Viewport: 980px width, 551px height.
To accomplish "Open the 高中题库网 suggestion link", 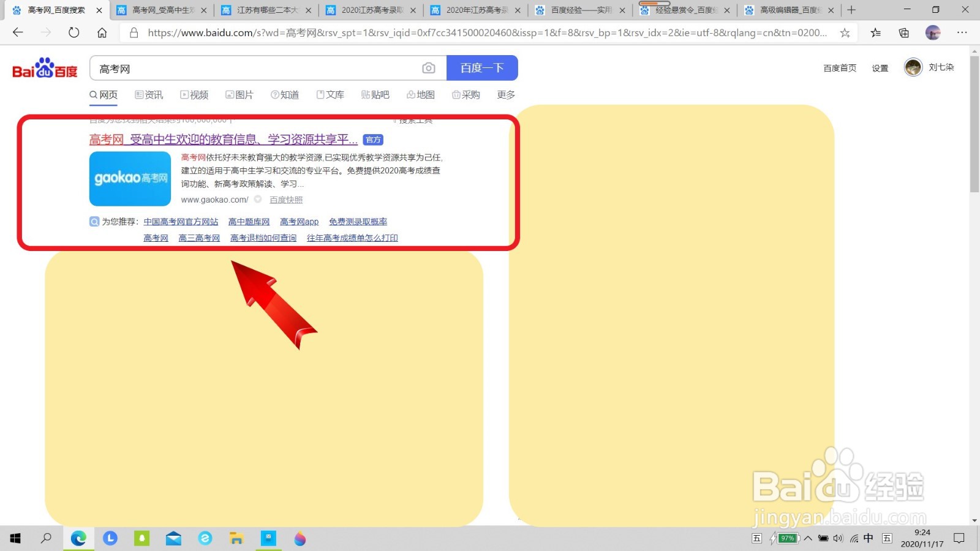I will click(249, 222).
